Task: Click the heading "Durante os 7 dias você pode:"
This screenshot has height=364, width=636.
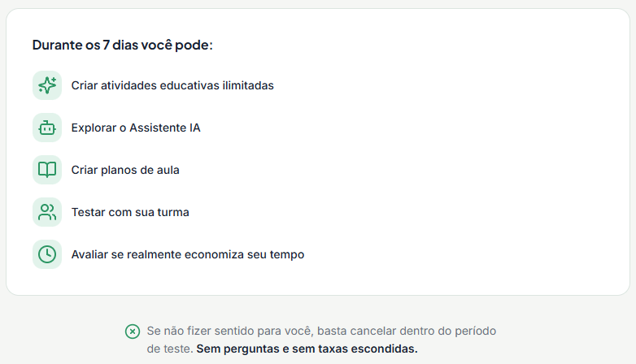Action: 123,45
